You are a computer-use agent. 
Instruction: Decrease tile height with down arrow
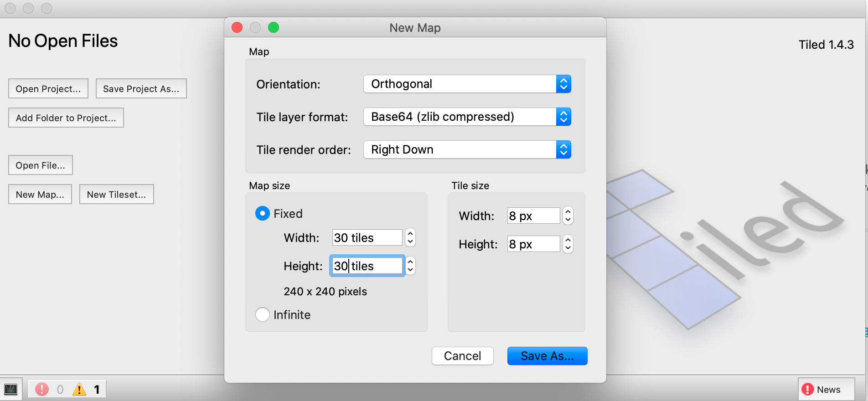pyautogui.click(x=568, y=248)
